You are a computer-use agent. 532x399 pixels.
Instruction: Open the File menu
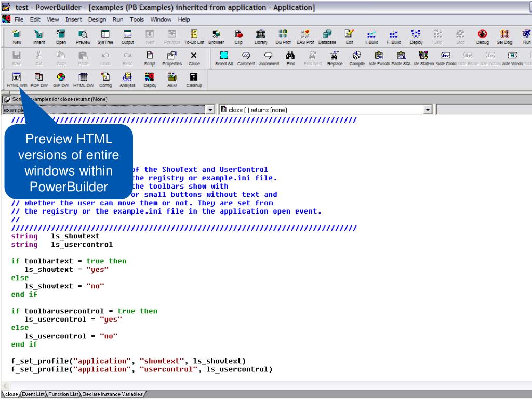(x=19, y=19)
